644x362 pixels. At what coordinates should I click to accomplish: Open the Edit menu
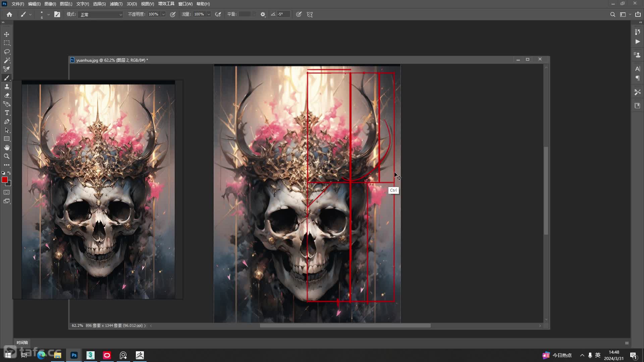[34, 4]
